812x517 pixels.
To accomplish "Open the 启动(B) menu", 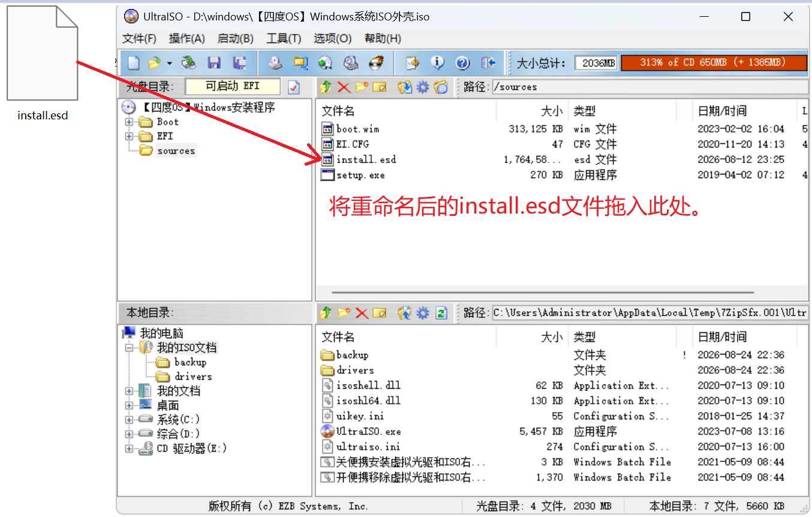I will (235, 38).
